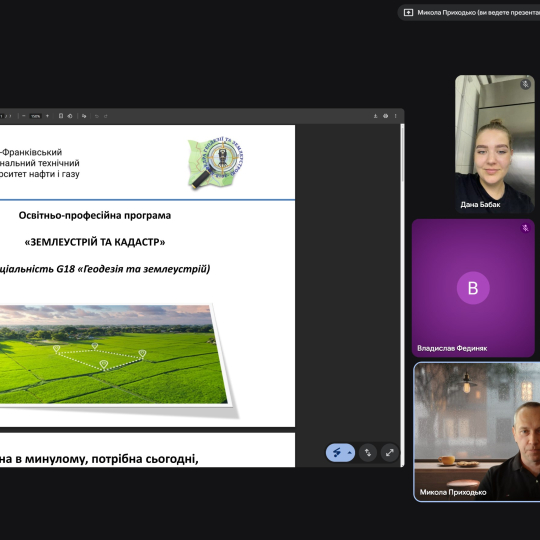Click Дана Бабак's muted microphone icon

click(525, 84)
